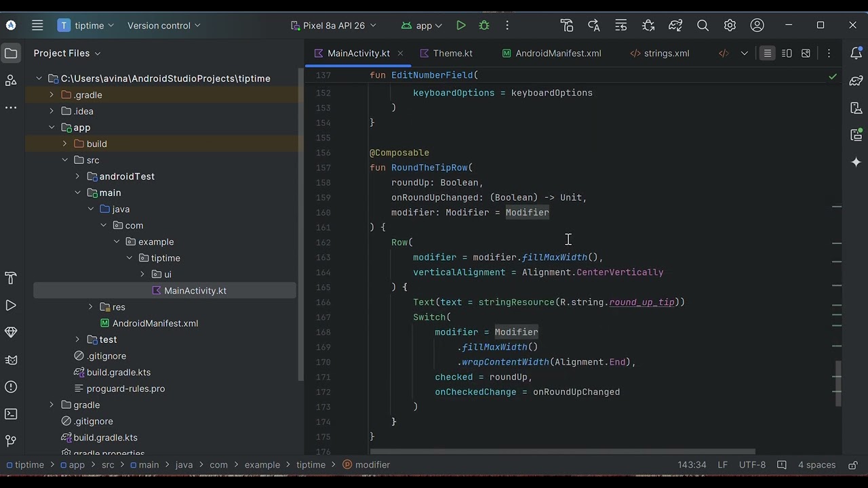The height and width of the screenshot is (488, 868).
Task: Expand the res folder
Action: coord(90,307)
